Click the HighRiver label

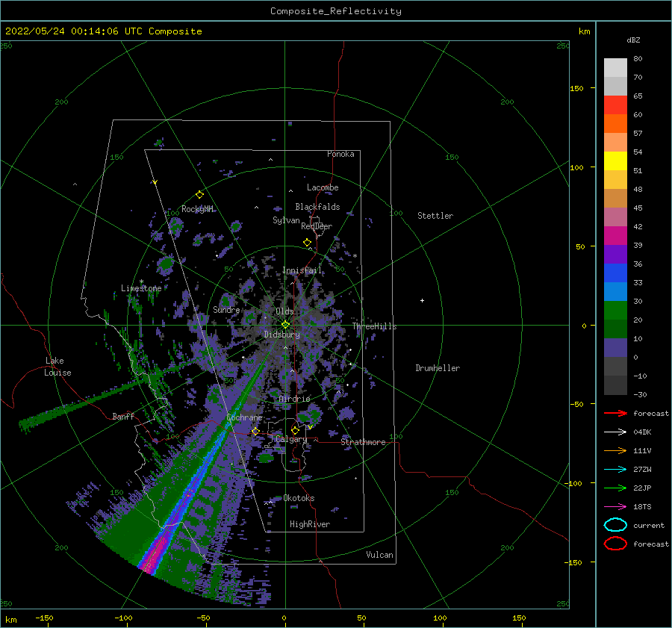pyautogui.click(x=310, y=524)
